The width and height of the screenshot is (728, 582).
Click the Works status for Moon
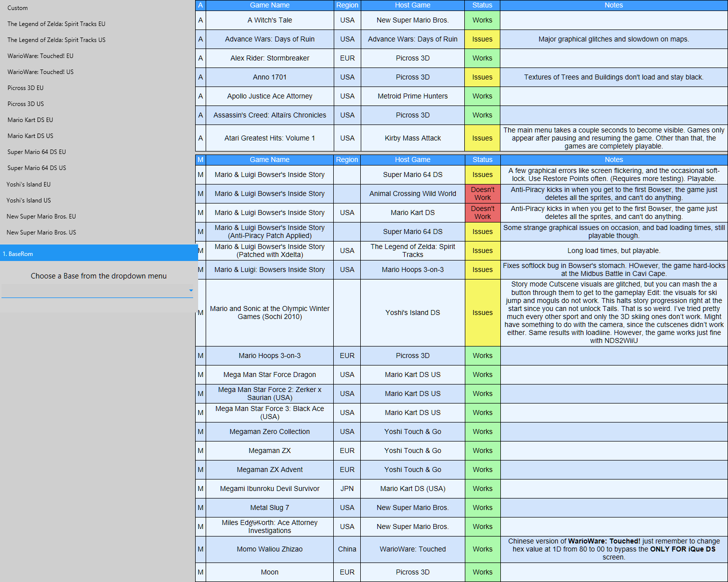(482, 572)
